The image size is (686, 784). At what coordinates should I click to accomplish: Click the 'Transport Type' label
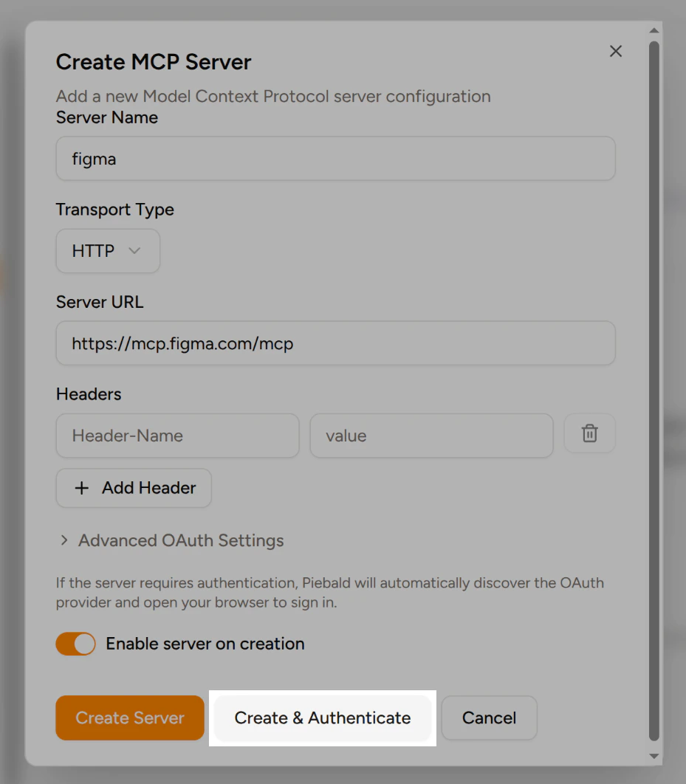[x=115, y=210]
